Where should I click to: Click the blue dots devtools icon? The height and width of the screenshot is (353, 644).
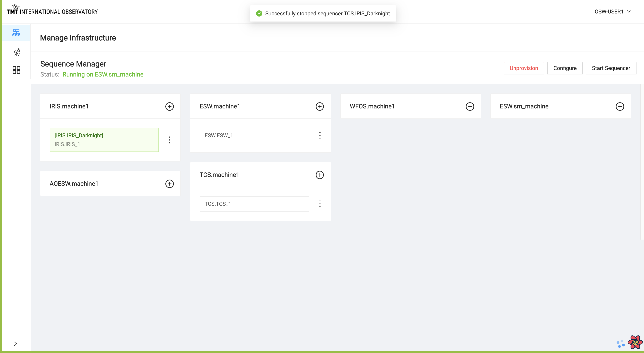(x=621, y=344)
